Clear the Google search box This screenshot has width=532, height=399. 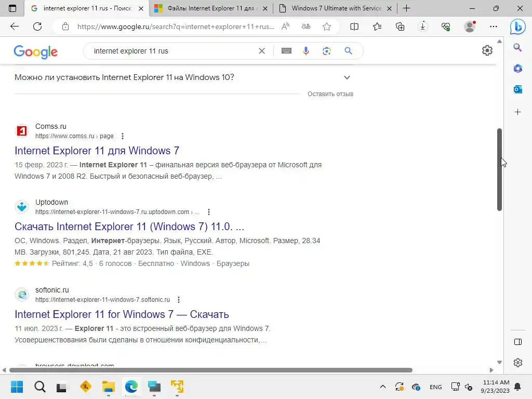[262, 51]
